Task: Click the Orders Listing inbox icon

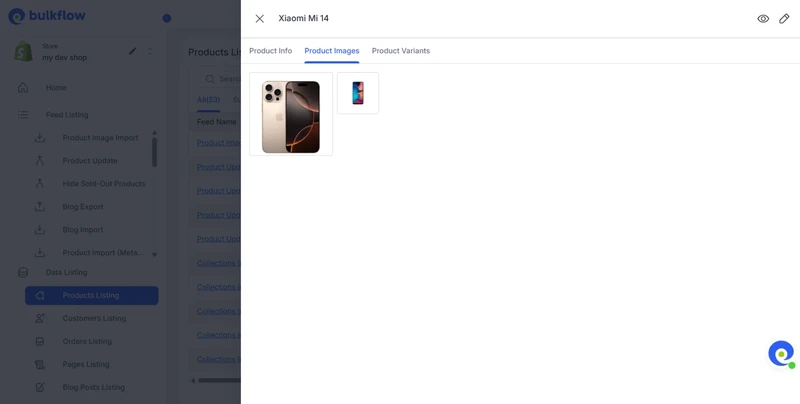Action: pos(40,341)
